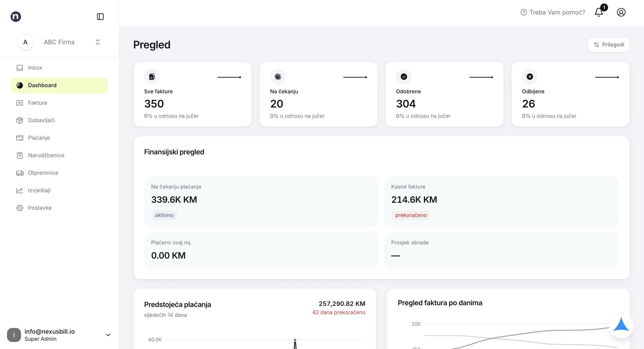Click the Odobrene checkmark icon

click(404, 76)
